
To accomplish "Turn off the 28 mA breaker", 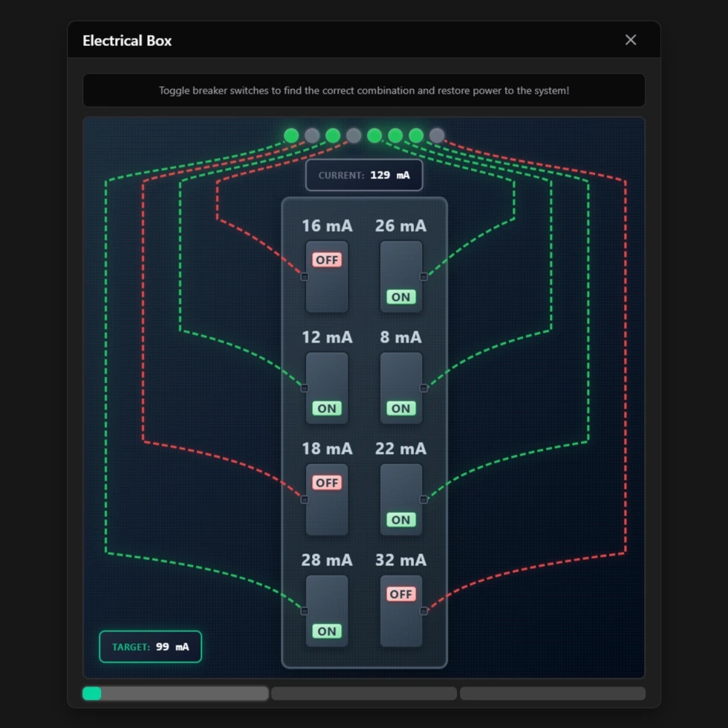I will [x=327, y=611].
